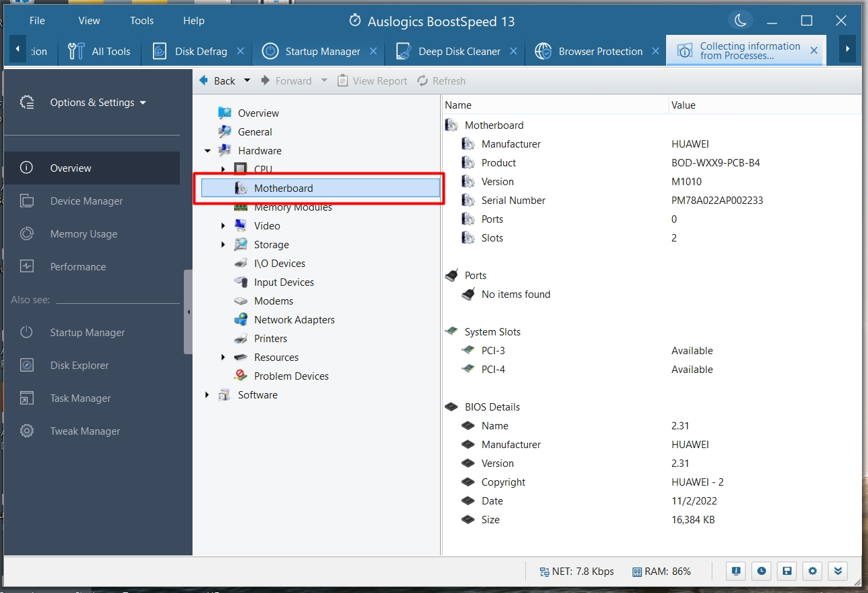This screenshot has height=593, width=868.
Task: Close the Browser Protection tab
Action: click(655, 52)
